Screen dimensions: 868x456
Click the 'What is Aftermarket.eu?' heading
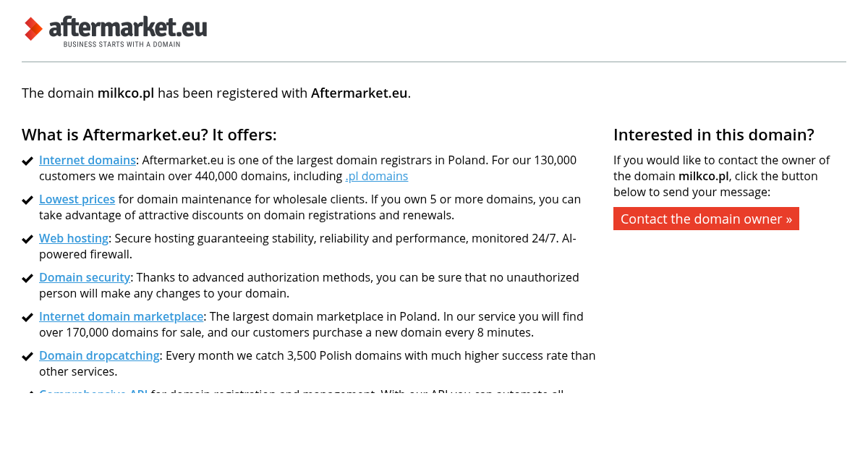149,135
